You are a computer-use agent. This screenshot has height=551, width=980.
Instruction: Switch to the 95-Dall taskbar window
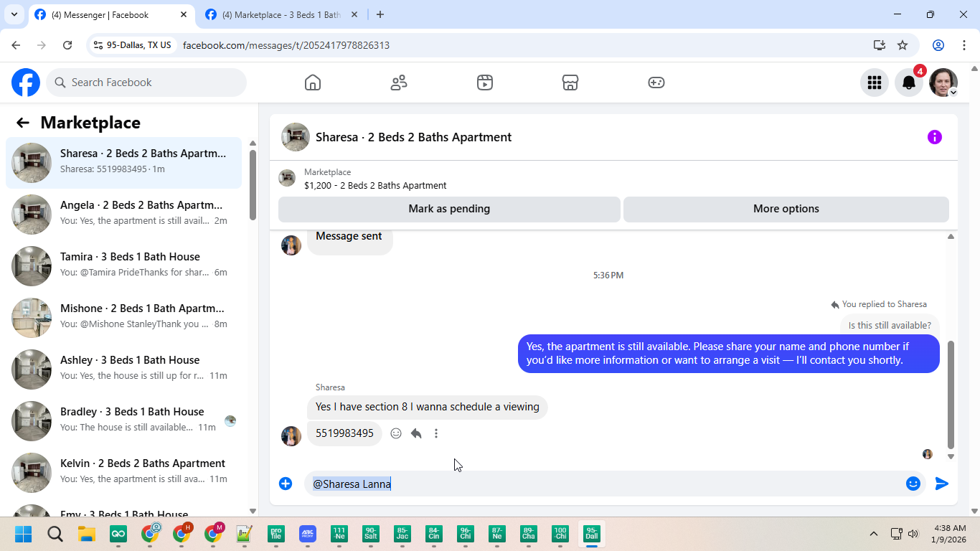point(592,534)
